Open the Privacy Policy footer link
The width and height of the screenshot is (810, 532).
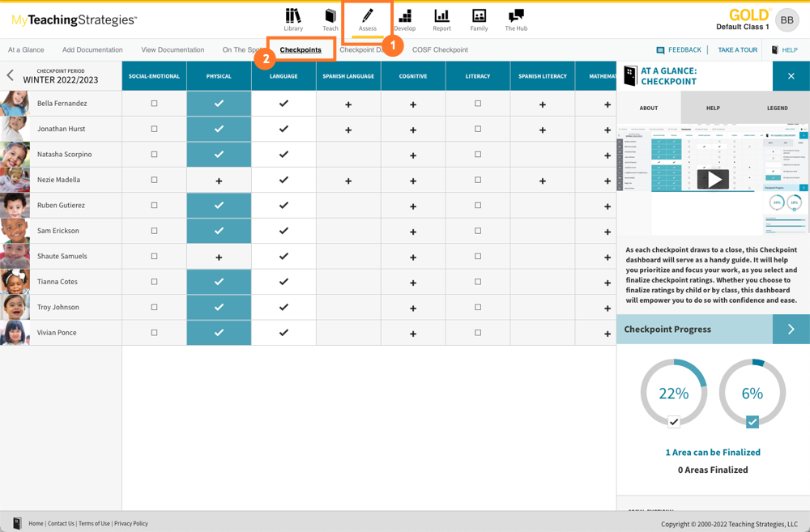[x=130, y=524]
